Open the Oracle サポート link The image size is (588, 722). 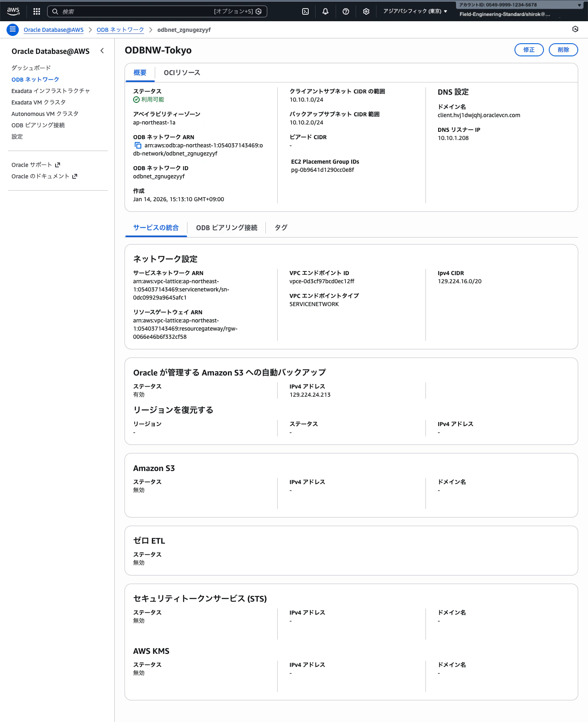pos(36,165)
